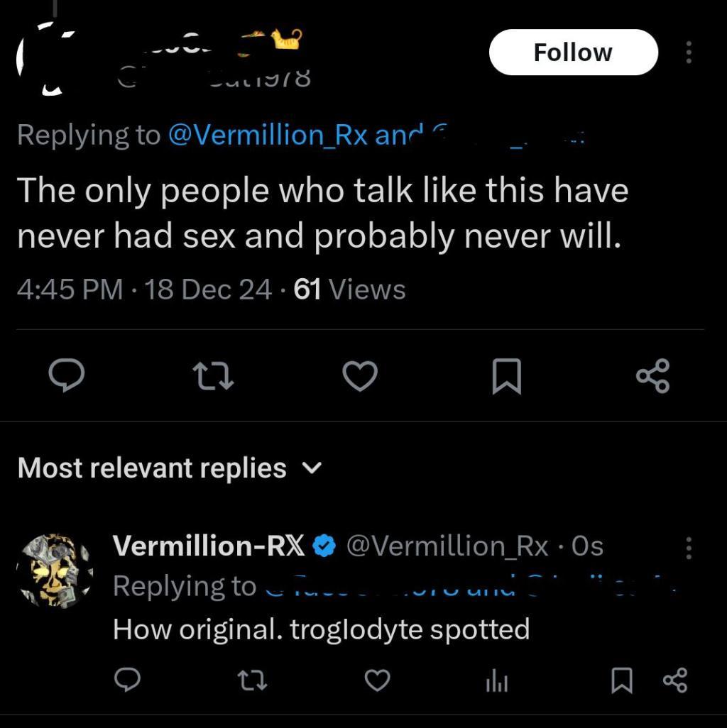Bookmark the main tweet
727x728 pixels.
[507, 375]
